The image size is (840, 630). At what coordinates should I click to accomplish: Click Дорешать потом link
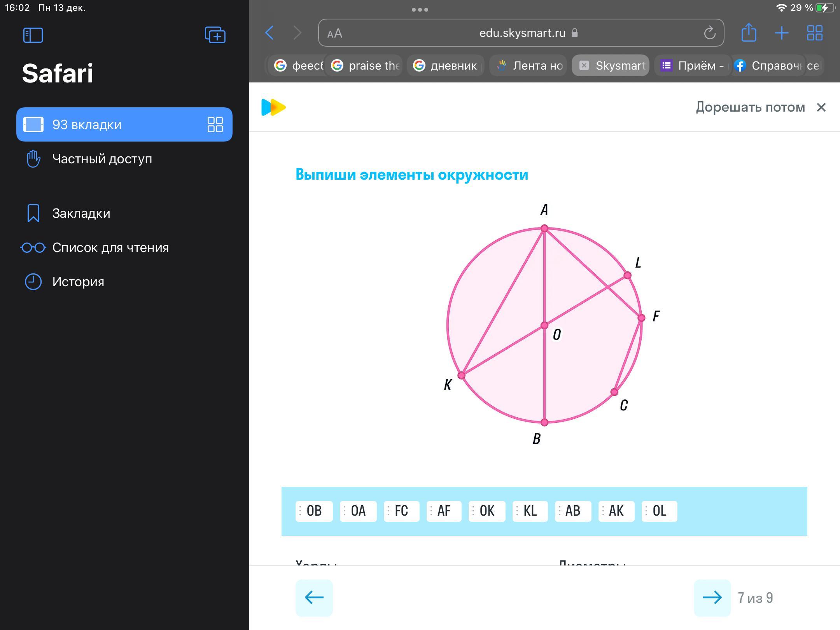point(750,107)
